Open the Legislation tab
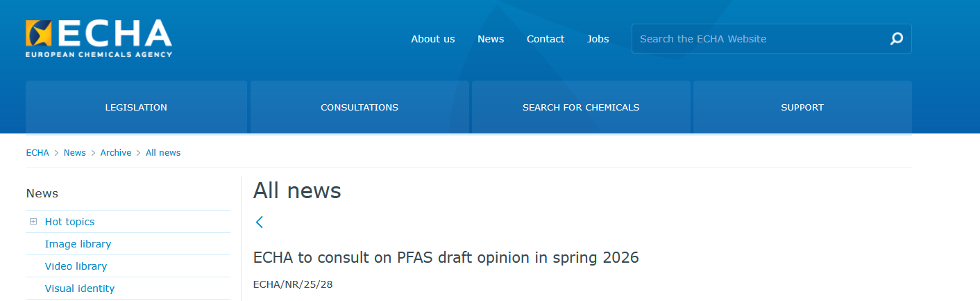This screenshot has height=301, width=980. (x=136, y=107)
